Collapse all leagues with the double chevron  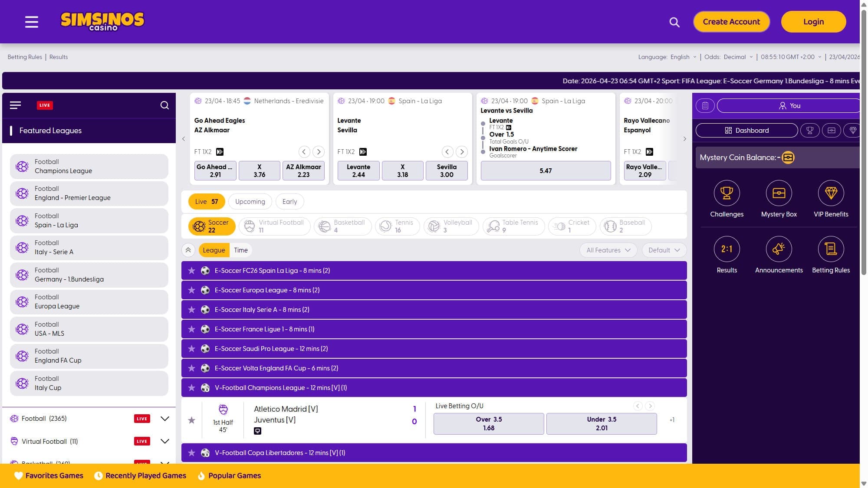[188, 250]
